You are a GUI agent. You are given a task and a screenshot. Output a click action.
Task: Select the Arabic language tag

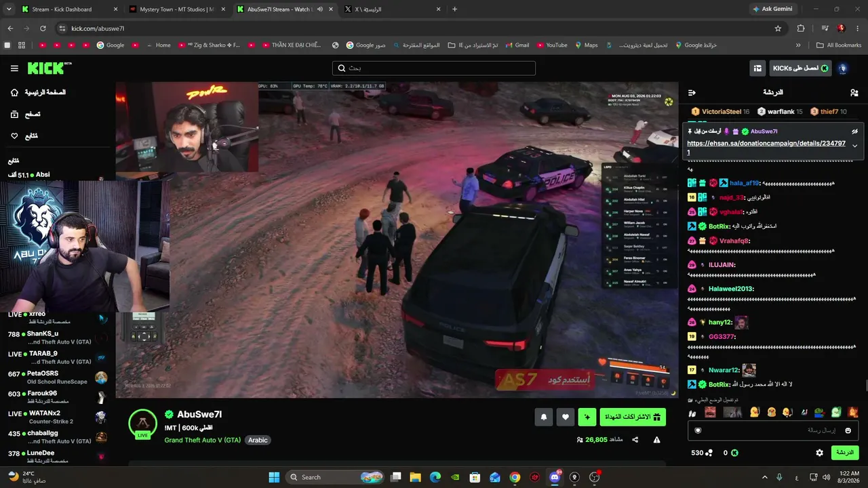[258, 440]
